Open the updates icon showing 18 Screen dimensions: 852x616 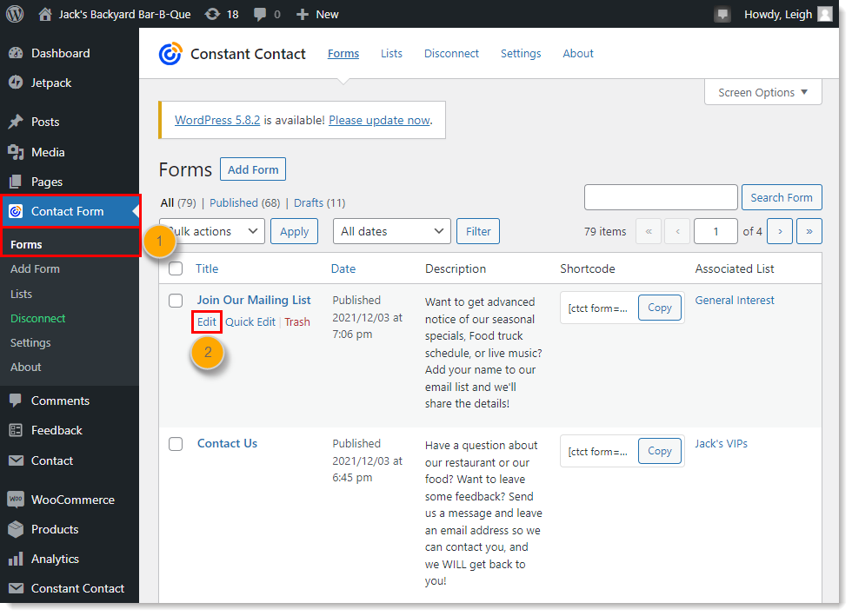(212, 14)
